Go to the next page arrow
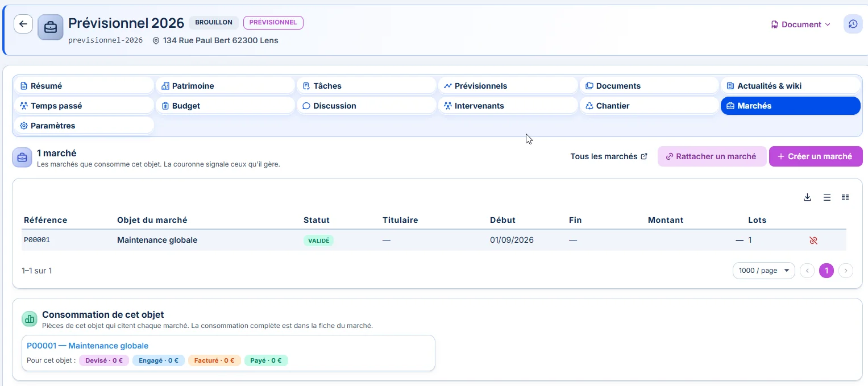Screen dimensions: 868x386 (x=846, y=271)
